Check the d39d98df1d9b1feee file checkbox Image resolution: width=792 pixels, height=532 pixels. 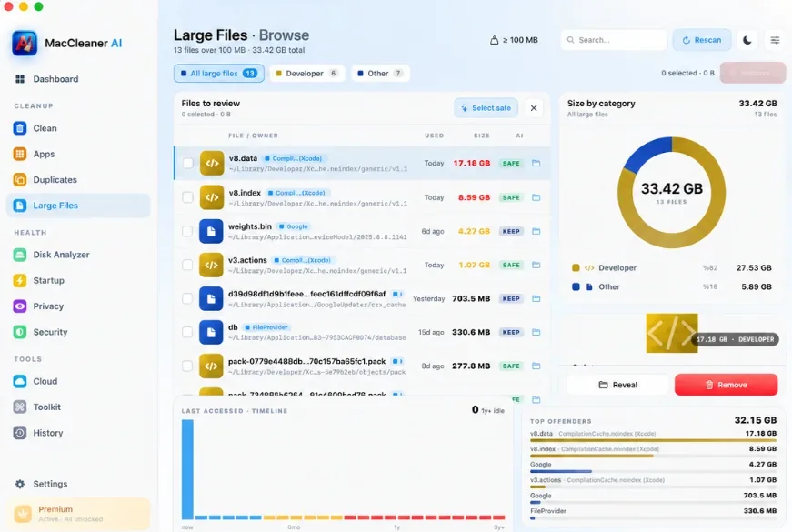pyautogui.click(x=187, y=298)
